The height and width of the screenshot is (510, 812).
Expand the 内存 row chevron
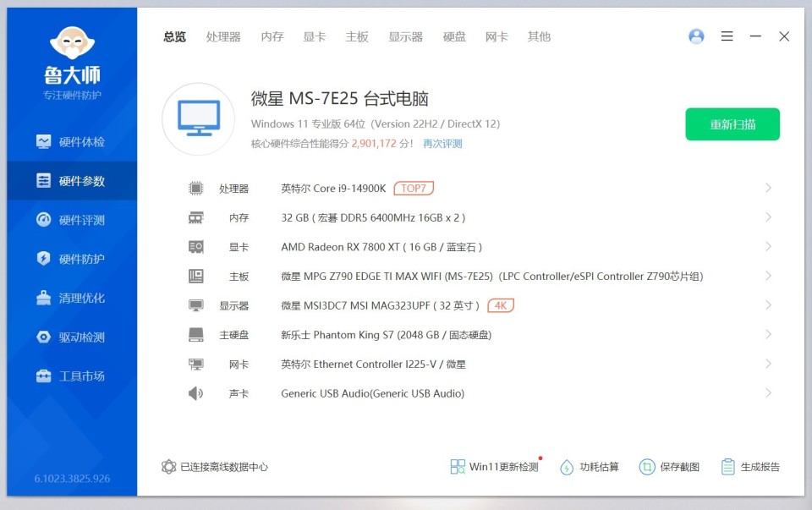click(769, 217)
